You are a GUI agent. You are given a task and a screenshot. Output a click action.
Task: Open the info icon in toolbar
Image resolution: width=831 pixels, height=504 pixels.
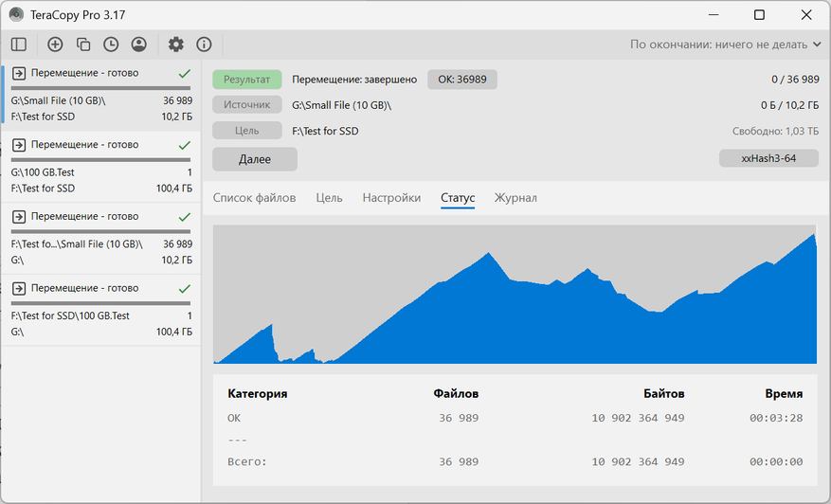coord(204,44)
